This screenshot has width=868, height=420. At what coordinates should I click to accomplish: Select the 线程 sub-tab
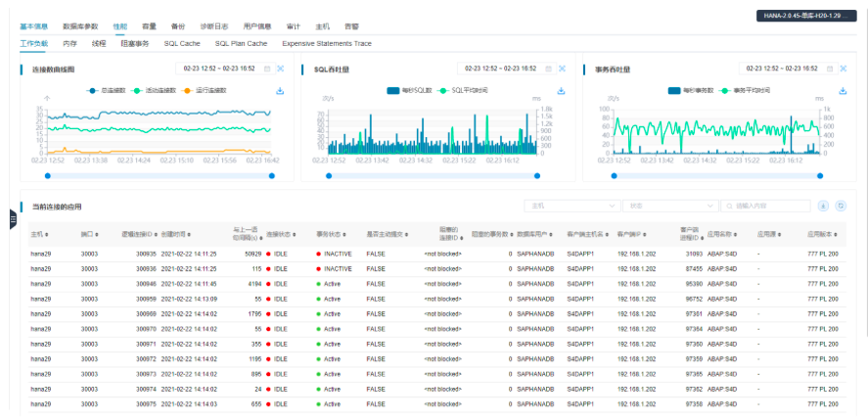click(99, 43)
